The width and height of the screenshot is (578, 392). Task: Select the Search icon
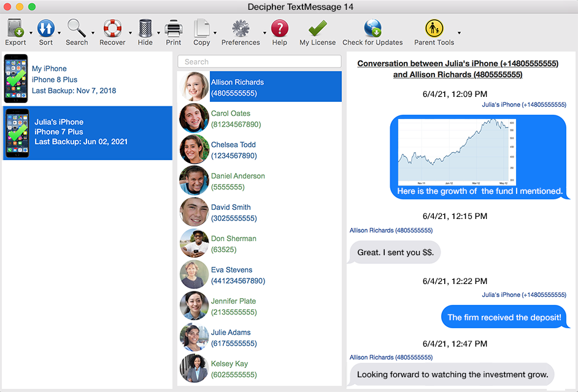(77, 28)
